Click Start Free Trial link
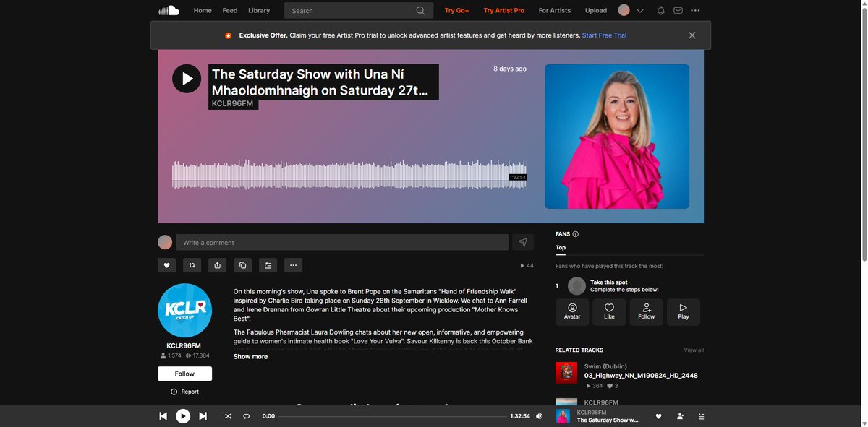This screenshot has height=427, width=868. [x=604, y=35]
